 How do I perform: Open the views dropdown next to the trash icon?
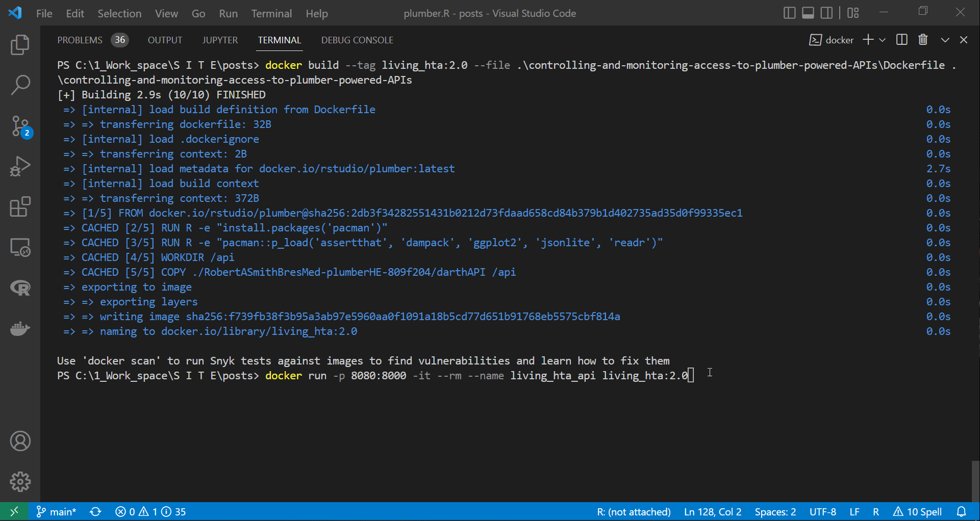[x=945, y=40]
